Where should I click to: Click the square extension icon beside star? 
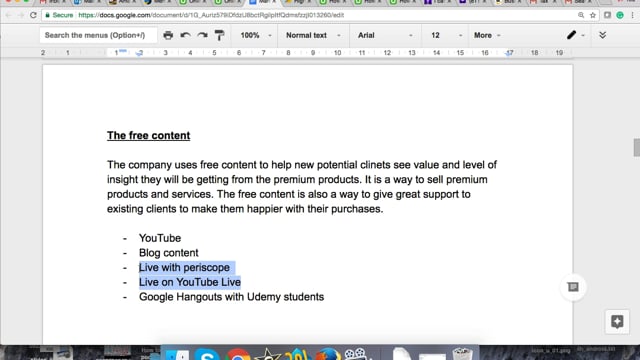pyautogui.click(x=607, y=15)
